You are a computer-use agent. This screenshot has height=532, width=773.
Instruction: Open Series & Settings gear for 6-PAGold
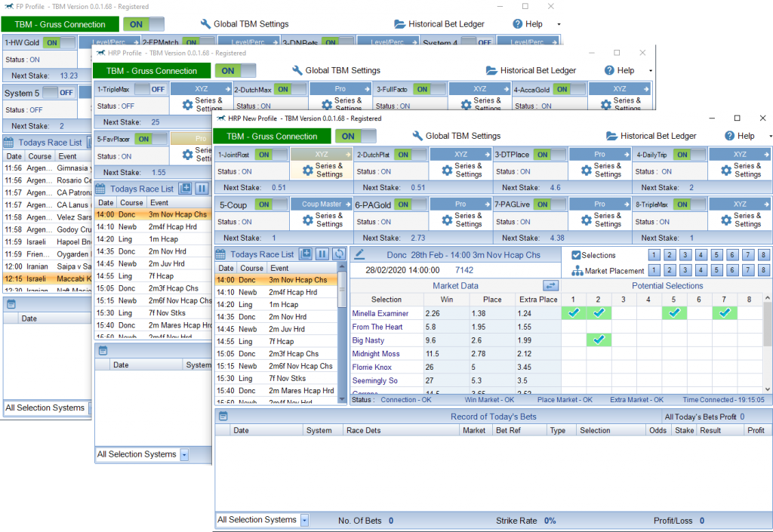click(447, 220)
